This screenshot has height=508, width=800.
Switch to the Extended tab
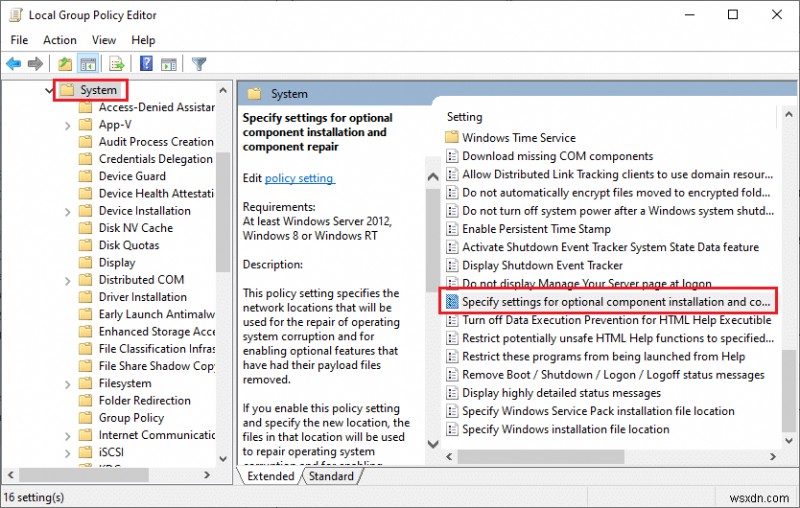[x=270, y=476]
